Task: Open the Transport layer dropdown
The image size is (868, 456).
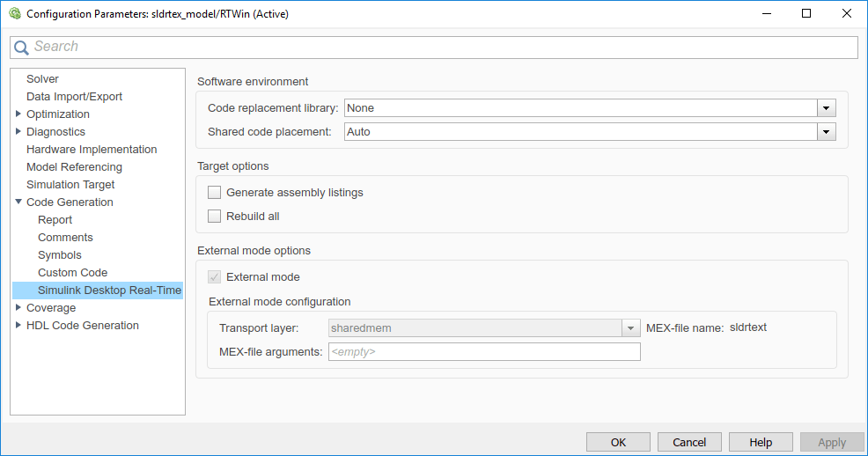Action: point(630,328)
